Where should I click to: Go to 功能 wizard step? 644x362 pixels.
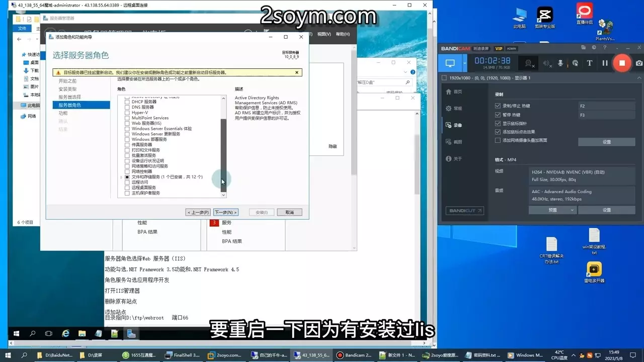(63, 113)
